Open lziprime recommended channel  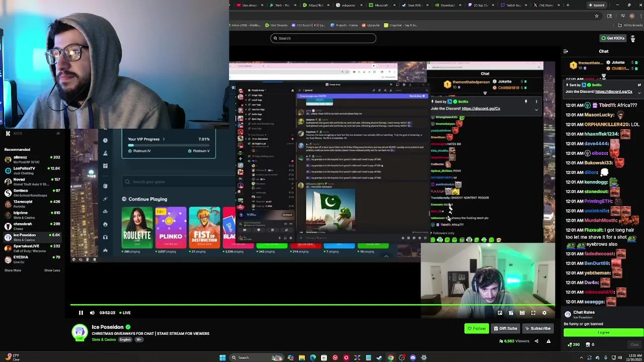(x=32, y=214)
